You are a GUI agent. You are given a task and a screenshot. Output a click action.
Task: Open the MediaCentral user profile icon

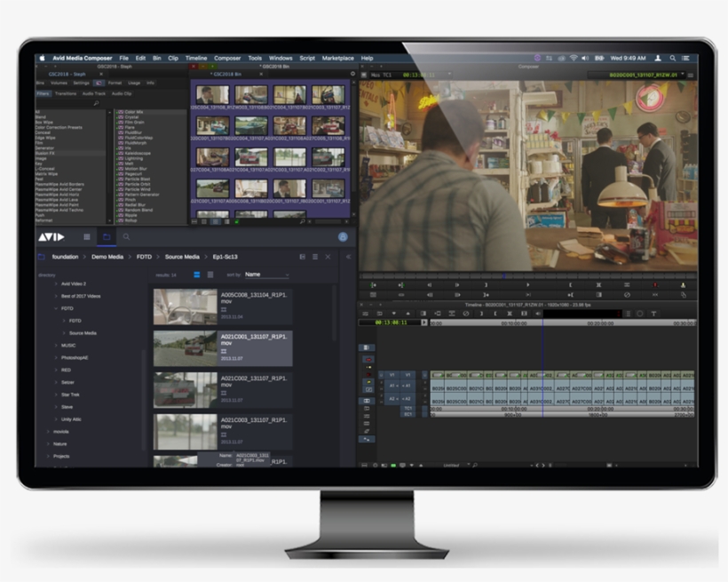point(343,237)
